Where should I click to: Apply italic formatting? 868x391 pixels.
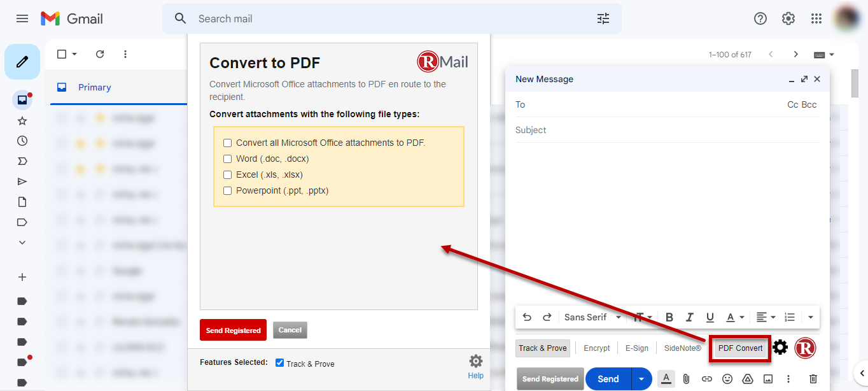[690, 317]
